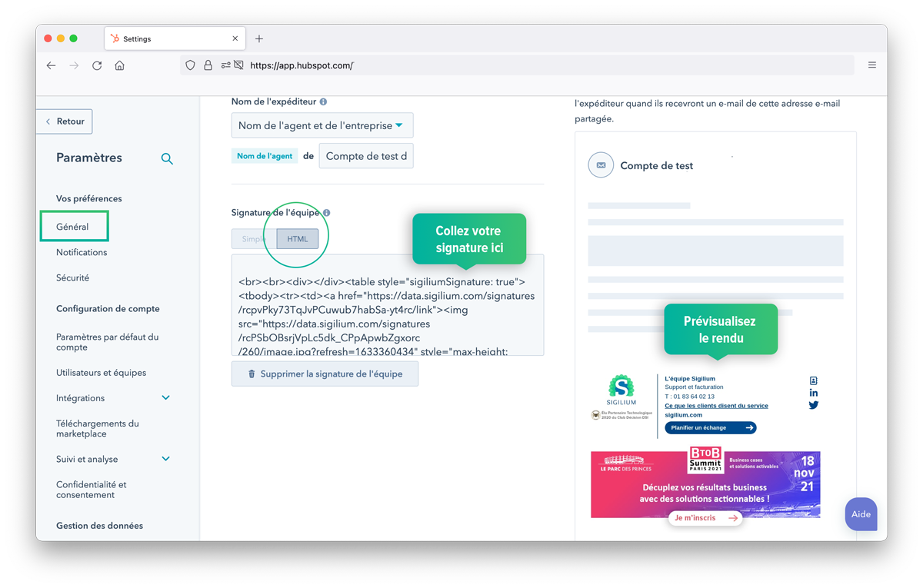923x588 pixels.
Task: Open the Nom de l'agent et de l'entreprise dropdown
Action: pos(322,125)
